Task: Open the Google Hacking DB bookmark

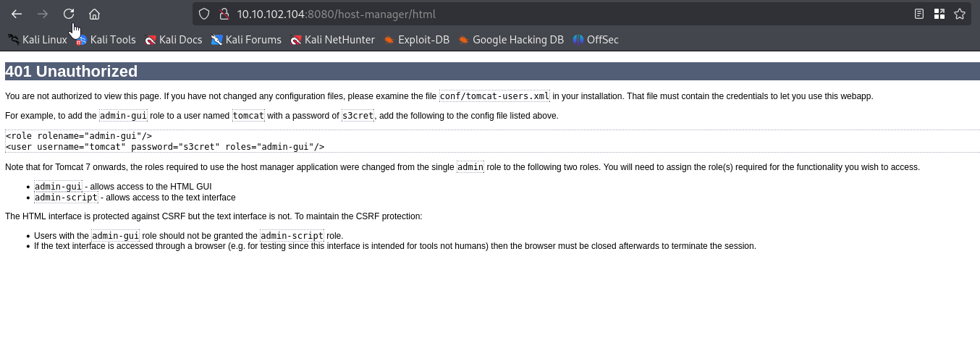Action: 511,40
